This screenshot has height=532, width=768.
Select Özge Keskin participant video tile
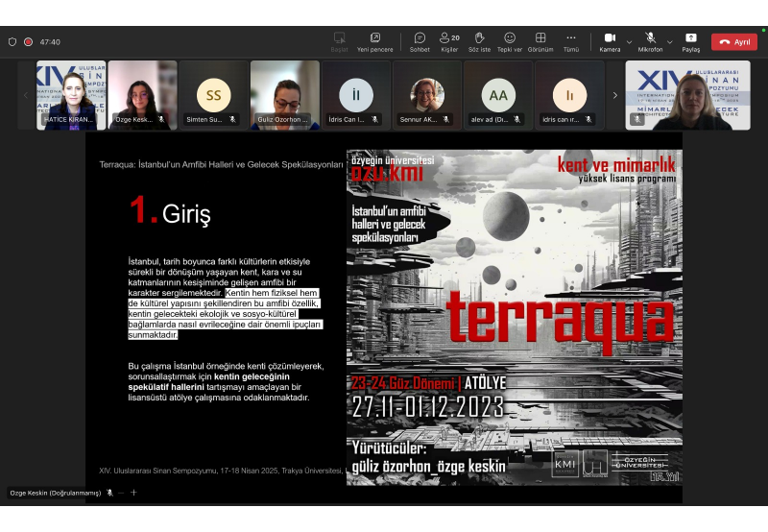tap(142, 95)
